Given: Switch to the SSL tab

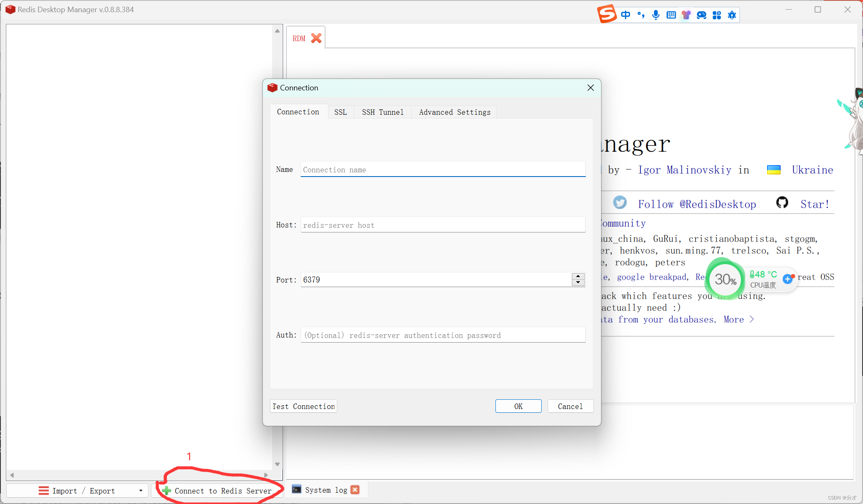Looking at the screenshot, I should [x=341, y=112].
